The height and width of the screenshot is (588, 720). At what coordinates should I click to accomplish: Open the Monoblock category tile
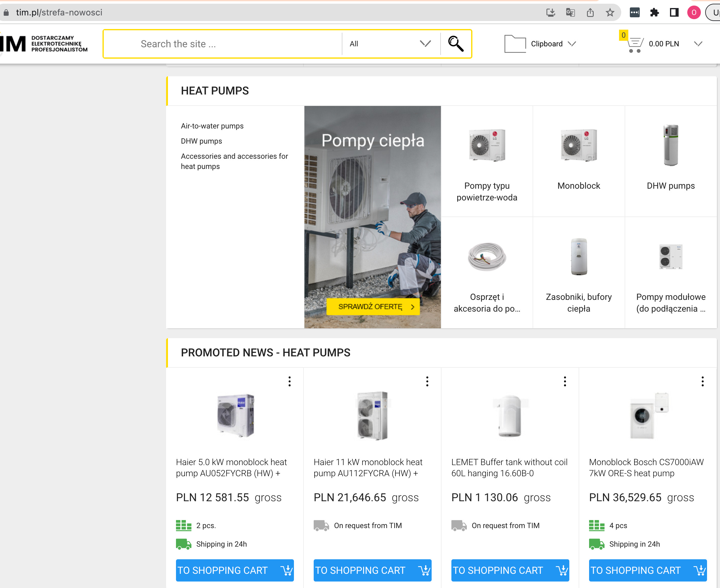578,161
